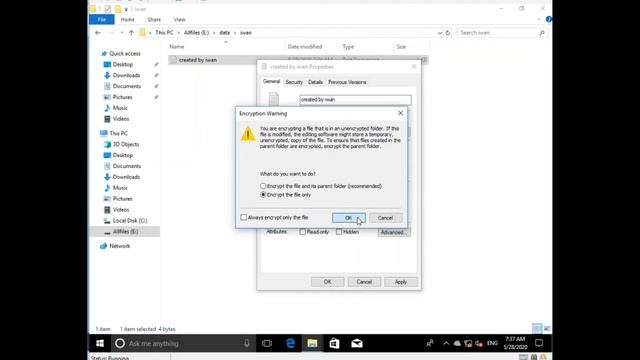
Task: Open Windows Start menu
Action: (100, 344)
